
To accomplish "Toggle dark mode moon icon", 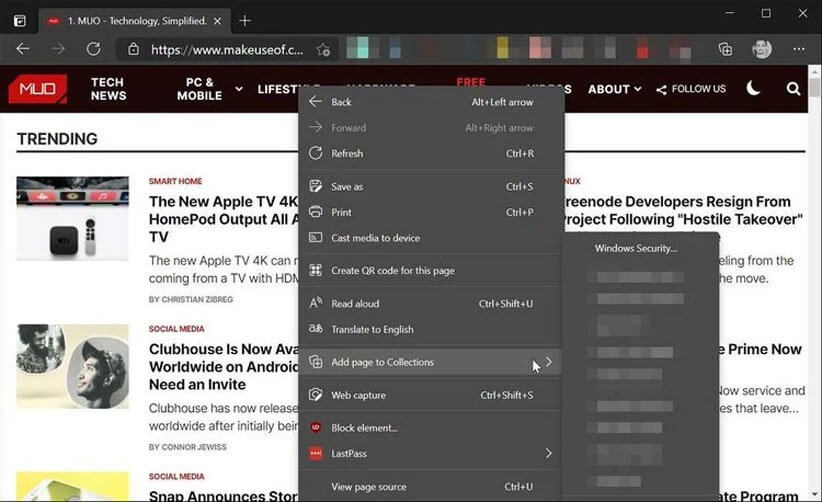I will point(753,89).
